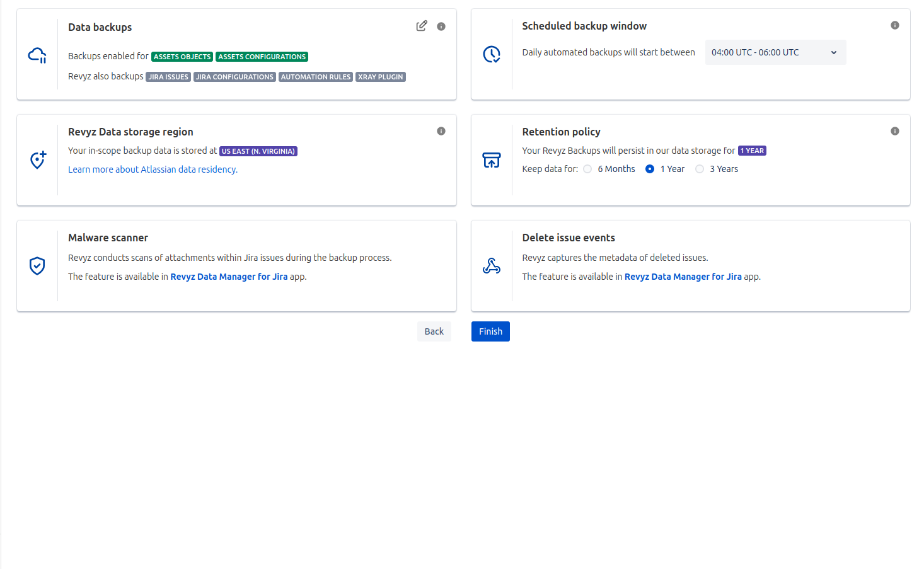Viewport: 924px width, 569px height.
Task: Click the info icon in Data backups card
Action: (x=441, y=26)
